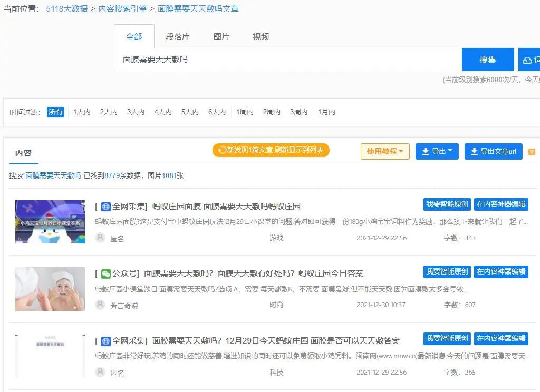Filter results to 3周内
The height and width of the screenshot is (392, 540).
298,112
